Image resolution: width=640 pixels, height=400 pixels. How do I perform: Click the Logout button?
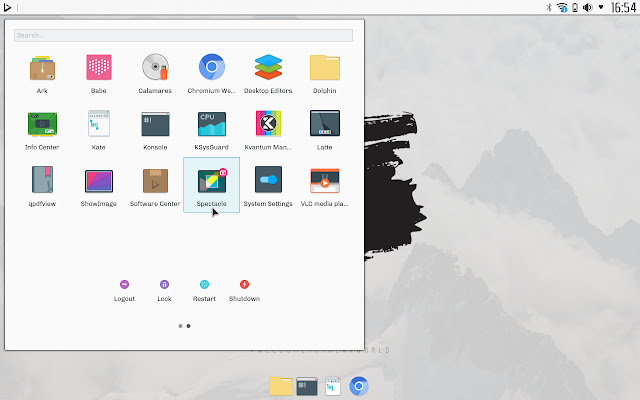124,291
